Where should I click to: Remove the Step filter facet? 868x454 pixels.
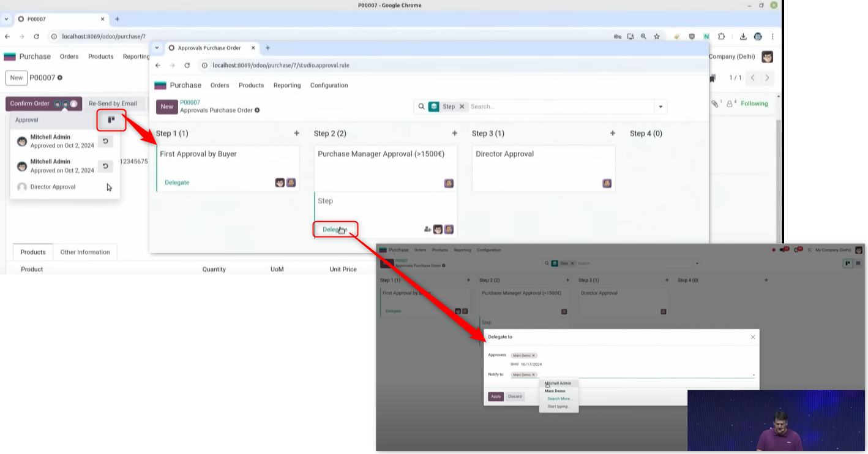point(462,107)
